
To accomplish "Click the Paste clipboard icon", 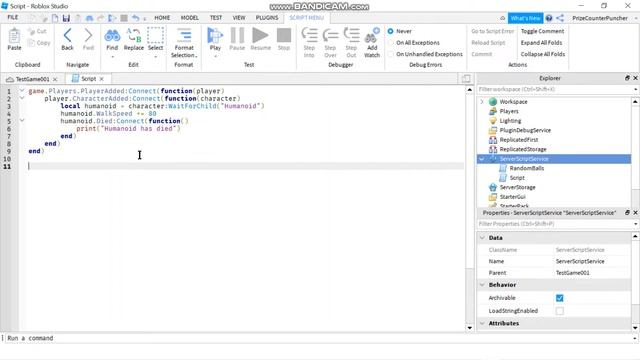I will pyautogui.click(x=14, y=36).
